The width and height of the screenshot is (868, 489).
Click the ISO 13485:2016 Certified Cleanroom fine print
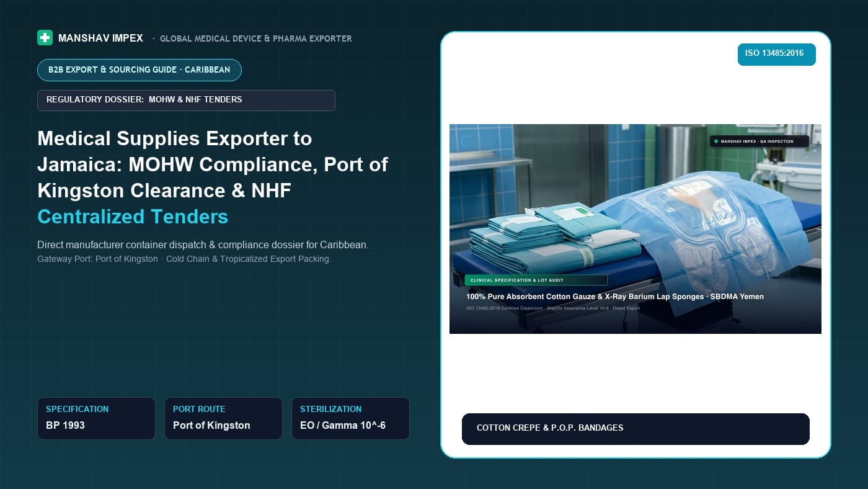coord(553,308)
